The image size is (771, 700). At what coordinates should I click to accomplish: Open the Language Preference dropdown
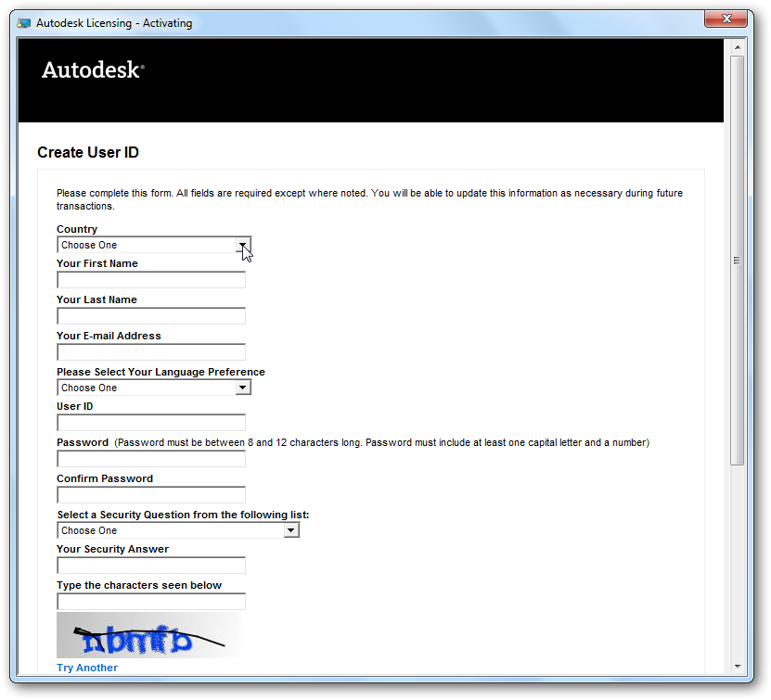154,388
